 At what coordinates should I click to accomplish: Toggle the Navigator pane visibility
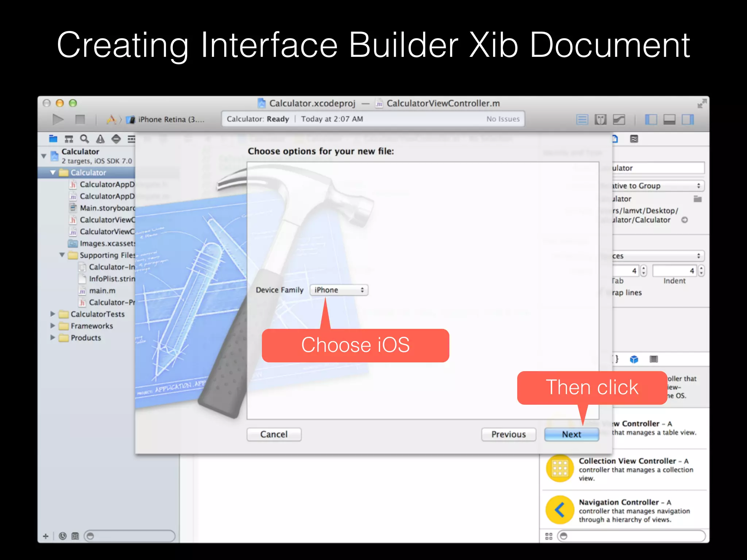pos(651,119)
